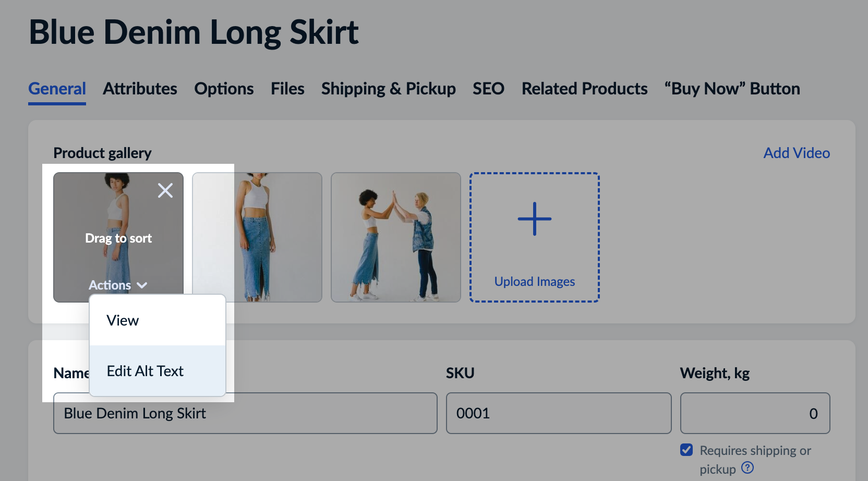Choose View from the Actions menu
Viewport: 868px width, 481px height.
[123, 320]
